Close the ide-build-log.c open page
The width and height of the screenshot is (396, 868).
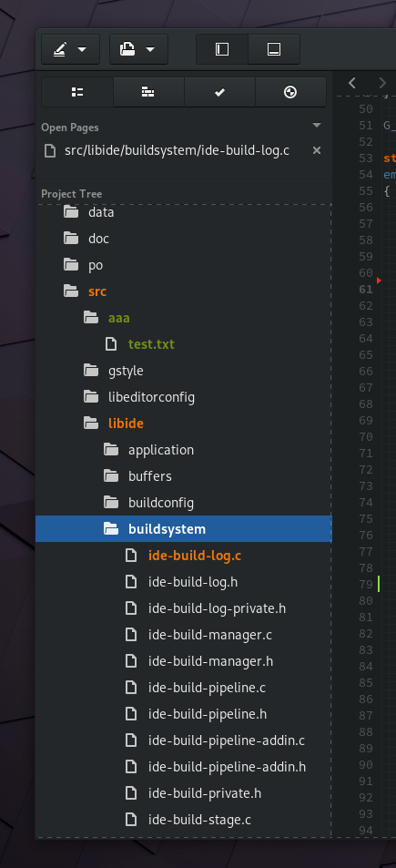[317, 150]
